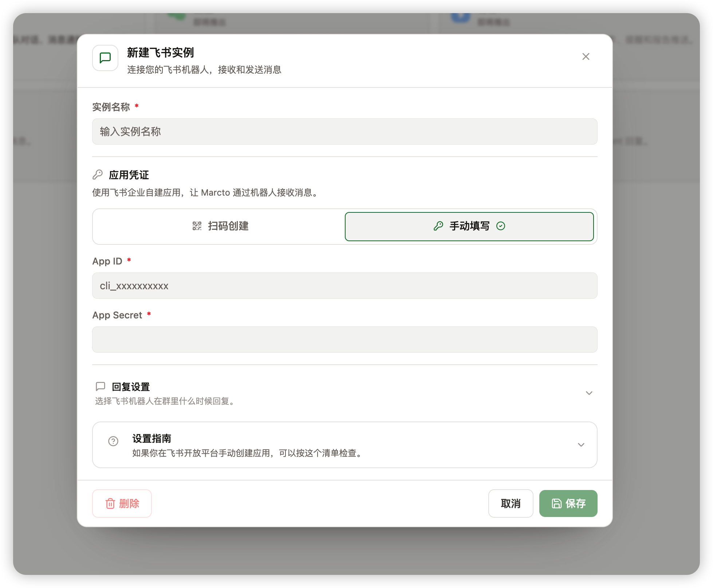Select the 手动填写 tab
The width and height of the screenshot is (713, 588).
[x=469, y=226]
